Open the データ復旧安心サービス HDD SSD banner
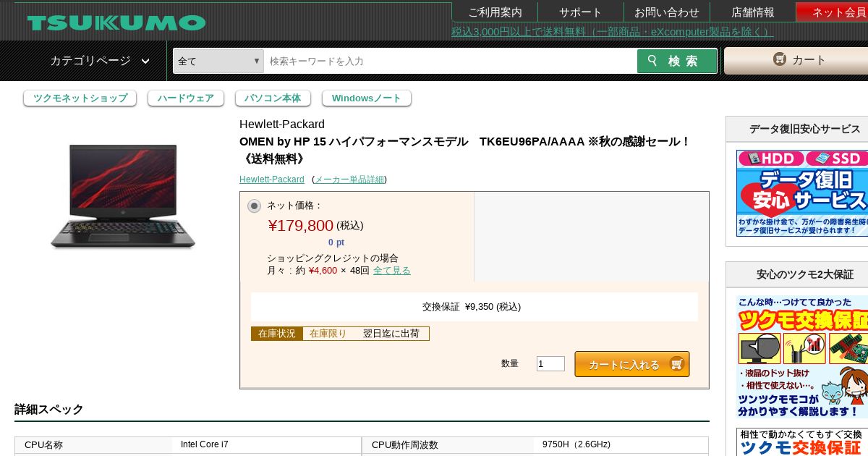868x456 pixels. coord(802,193)
